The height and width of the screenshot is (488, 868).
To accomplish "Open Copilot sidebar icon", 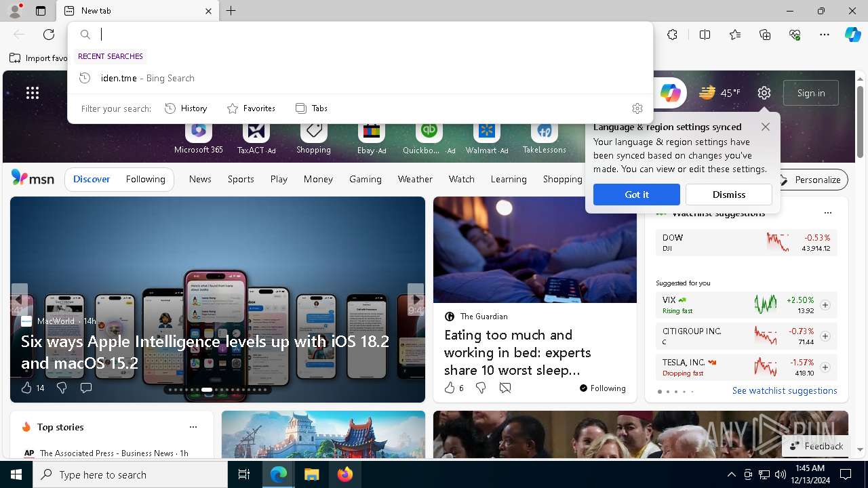I will click(852, 35).
